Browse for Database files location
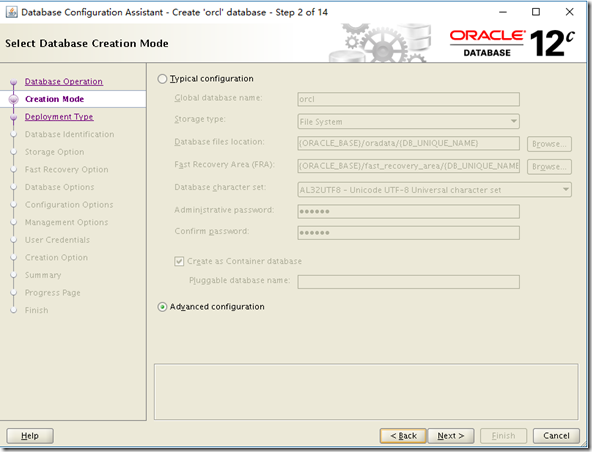Viewport: 592px width, 452px height. click(549, 144)
